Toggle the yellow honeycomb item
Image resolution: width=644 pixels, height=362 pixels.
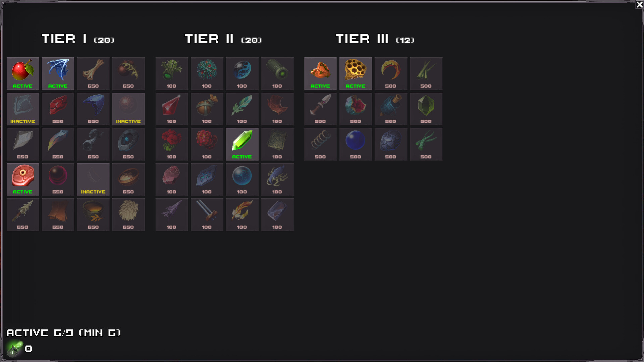(x=356, y=73)
